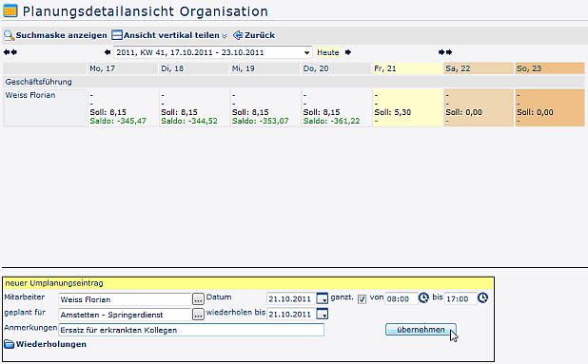
Task: Click the Ansicht vertikal teilen chevron
Action: [225, 36]
